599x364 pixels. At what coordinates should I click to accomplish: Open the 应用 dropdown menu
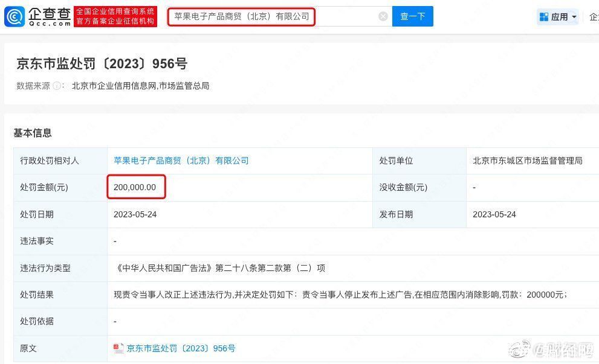[x=558, y=17]
